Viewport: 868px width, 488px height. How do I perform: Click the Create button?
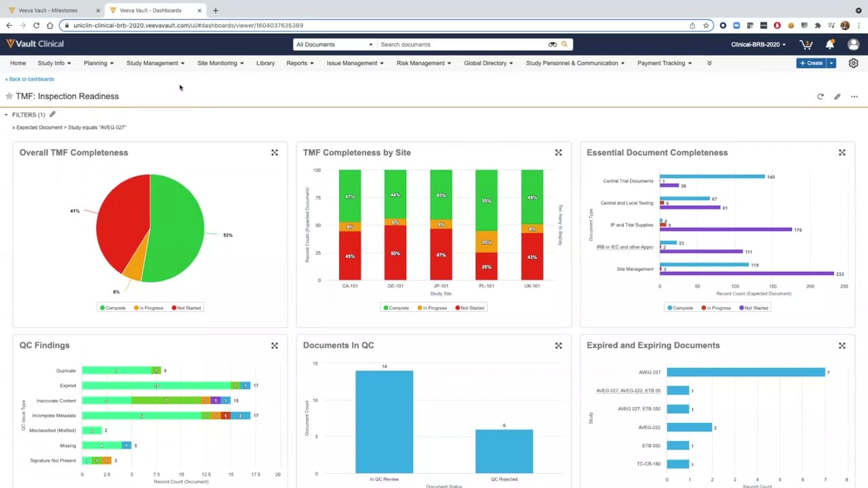pyautogui.click(x=811, y=63)
